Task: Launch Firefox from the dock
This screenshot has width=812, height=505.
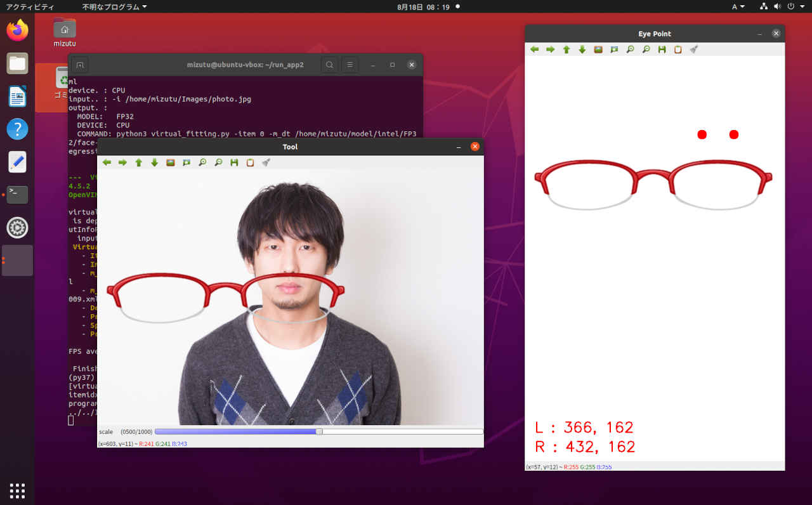Action: (x=17, y=30)
